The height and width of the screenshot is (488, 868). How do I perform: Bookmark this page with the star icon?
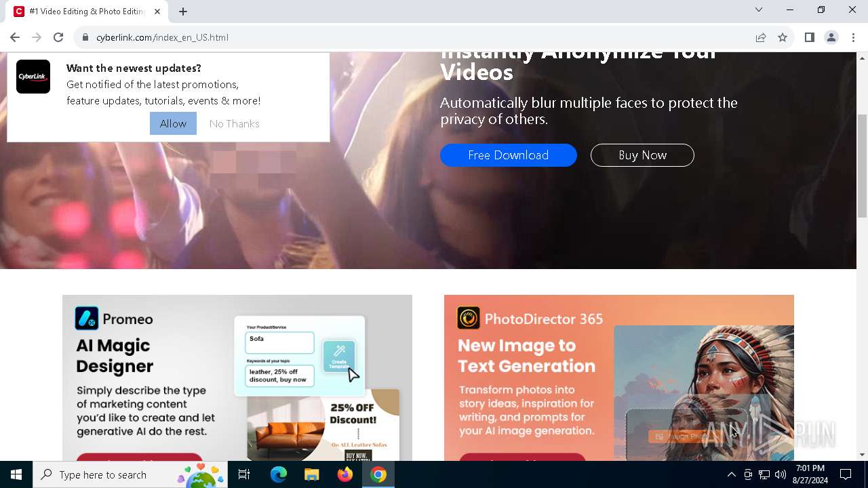tap(783, 37)
